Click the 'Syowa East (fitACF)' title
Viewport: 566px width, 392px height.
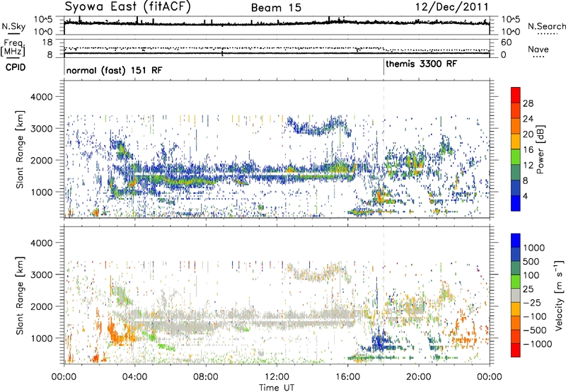[127, 7]
